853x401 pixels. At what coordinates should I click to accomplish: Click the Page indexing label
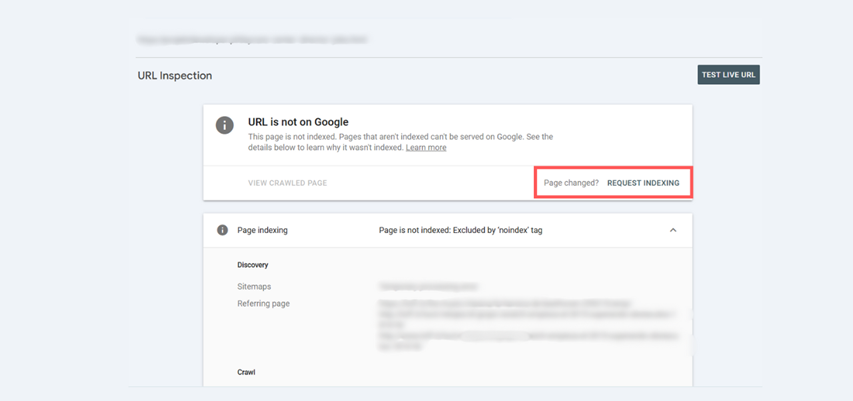(262, 230)
